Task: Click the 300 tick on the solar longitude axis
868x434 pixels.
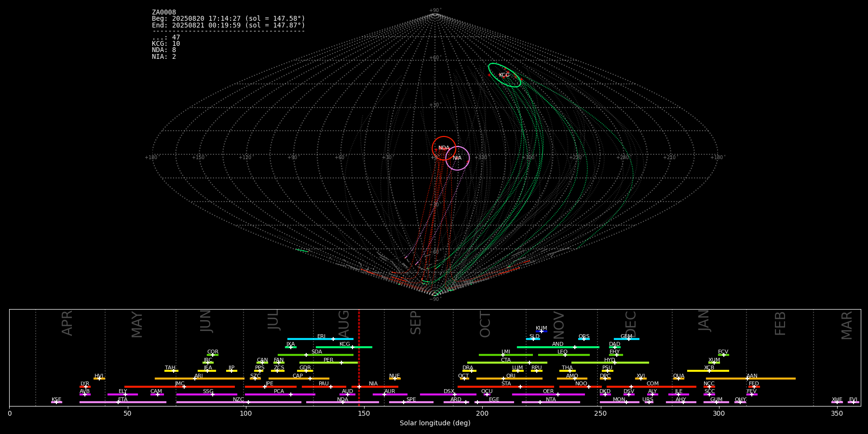Action: click(x=719, y=413)
